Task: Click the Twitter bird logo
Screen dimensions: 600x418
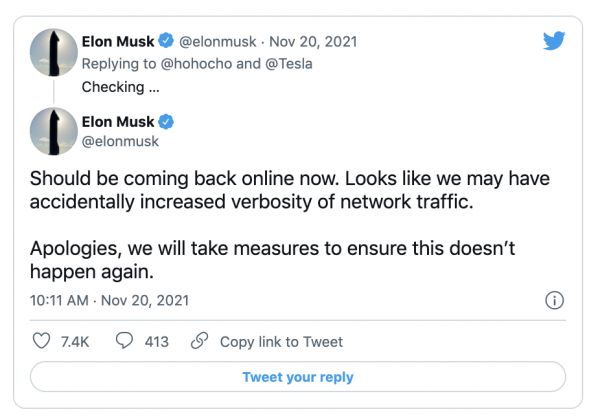Action: pos(554,41)
